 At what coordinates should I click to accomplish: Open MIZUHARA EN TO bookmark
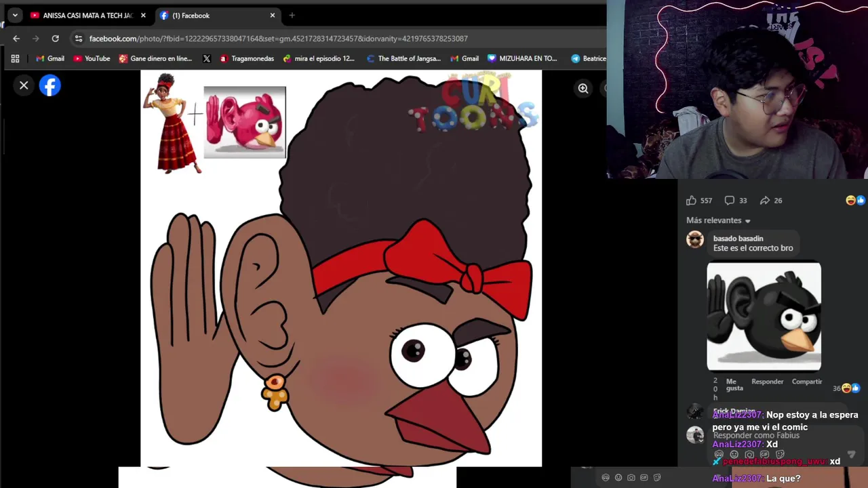pyautogui.click(x=522, y=58)
